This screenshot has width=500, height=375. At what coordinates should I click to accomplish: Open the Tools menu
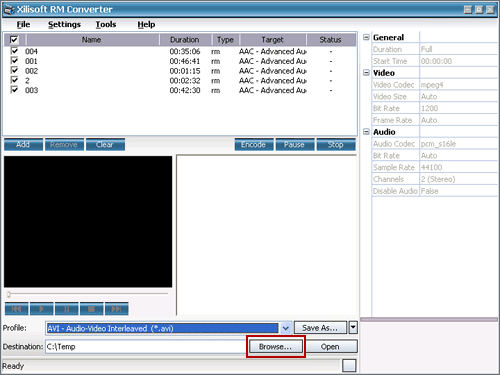coord(106,24)
